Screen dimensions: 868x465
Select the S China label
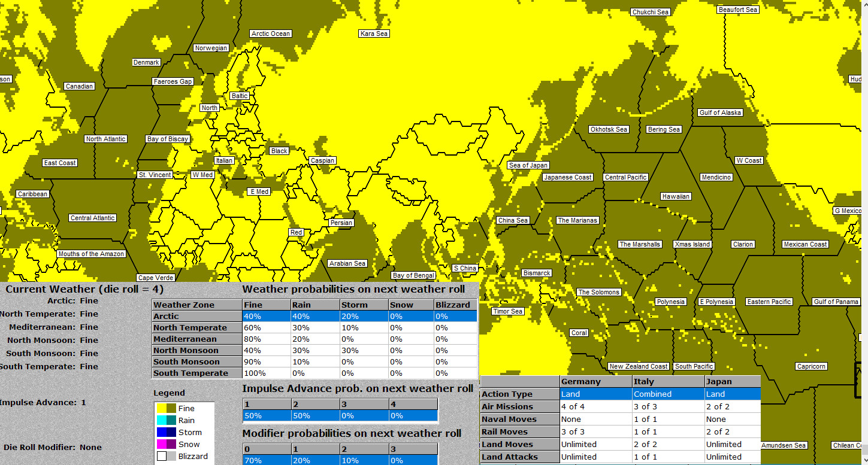point(465,268)
